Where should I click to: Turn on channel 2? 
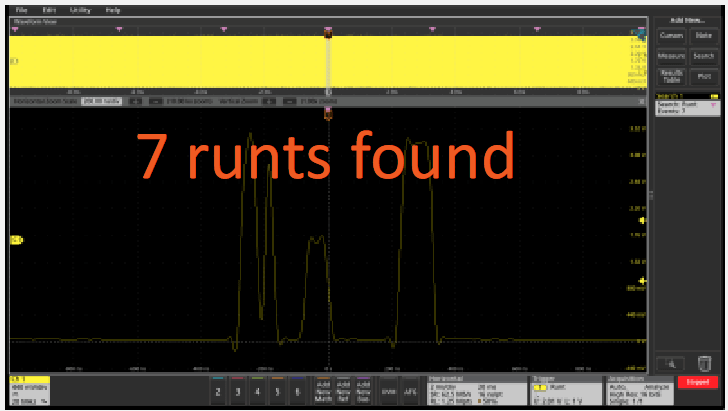coord(218,391)
